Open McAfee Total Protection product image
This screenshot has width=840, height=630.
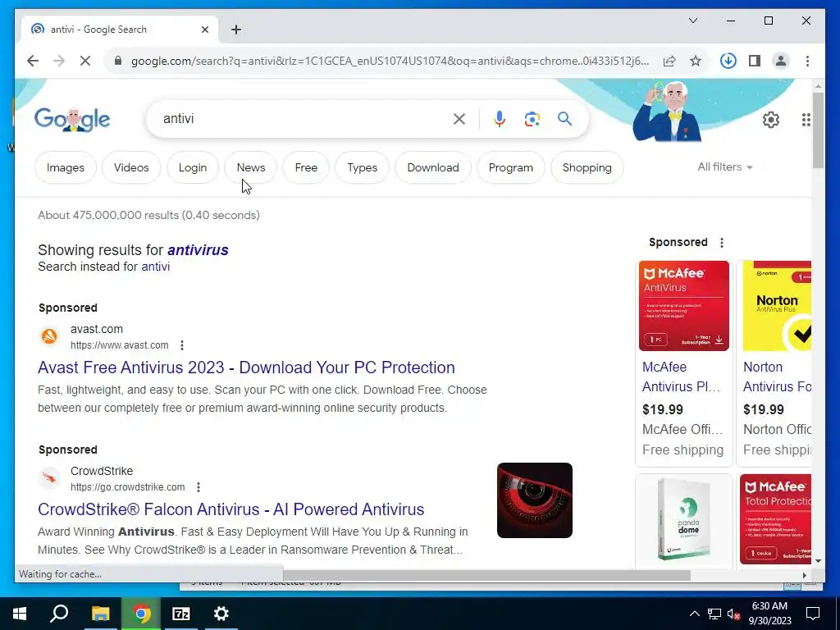776,519
